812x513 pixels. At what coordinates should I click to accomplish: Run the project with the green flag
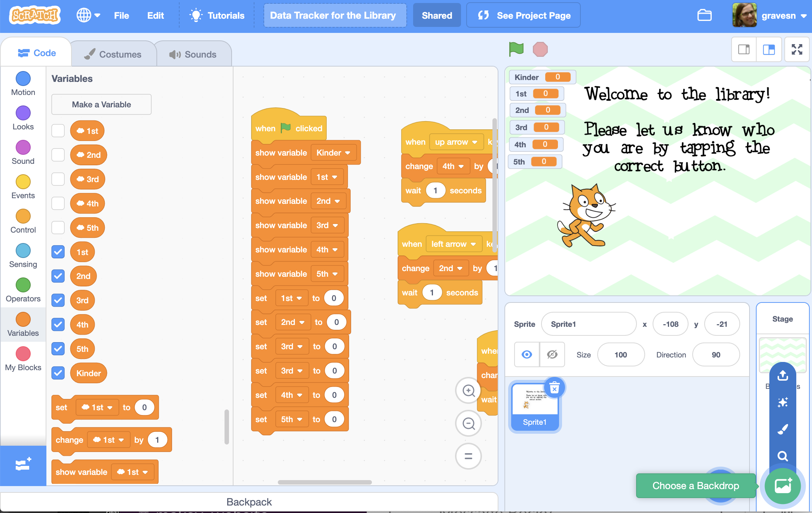tap(516, 49)
